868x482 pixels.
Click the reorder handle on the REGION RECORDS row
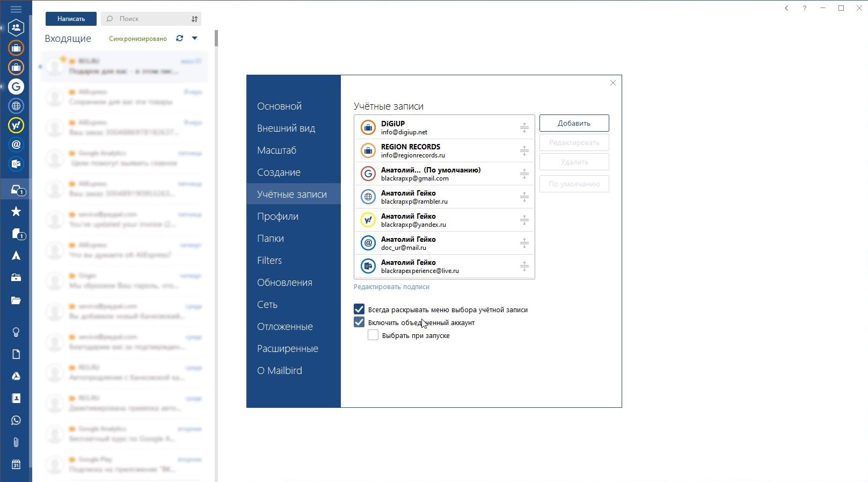(x=524, y=151)
